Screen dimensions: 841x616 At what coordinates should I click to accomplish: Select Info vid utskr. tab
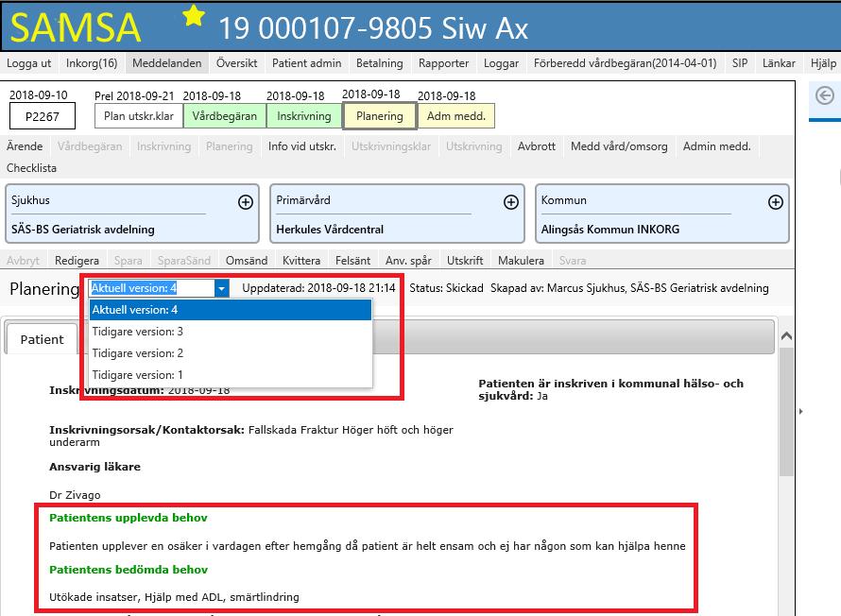(x=302, y=146)
